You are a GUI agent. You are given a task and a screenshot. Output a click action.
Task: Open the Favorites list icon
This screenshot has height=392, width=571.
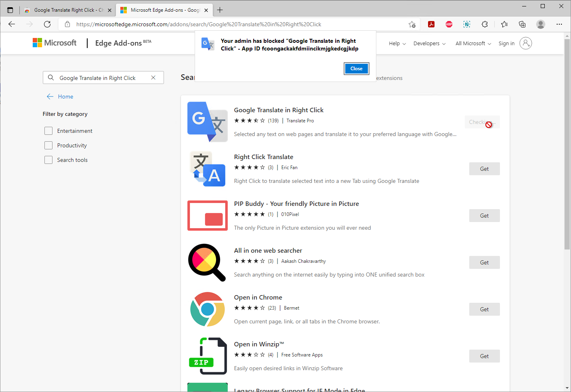tap(504, 24)
